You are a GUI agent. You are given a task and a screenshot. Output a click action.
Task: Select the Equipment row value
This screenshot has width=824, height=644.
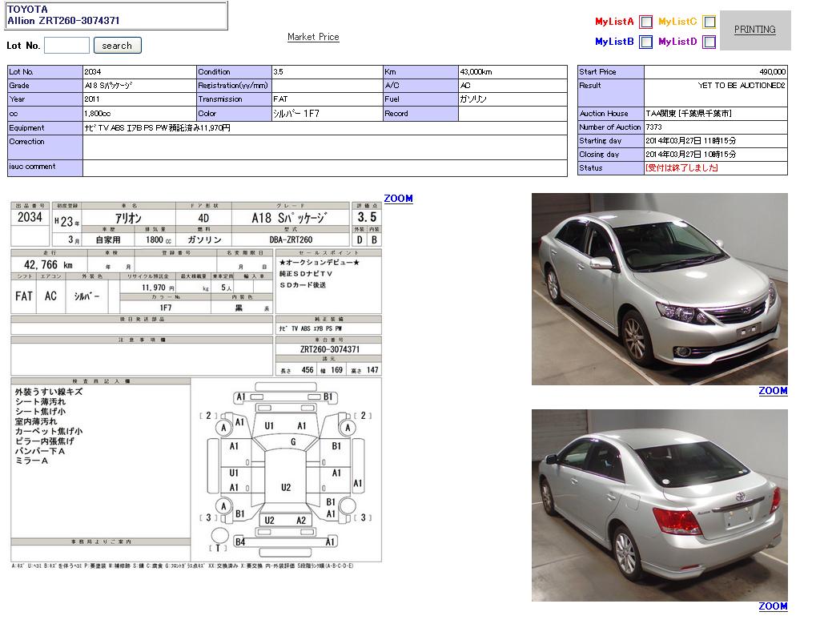[x=324, y=128]
